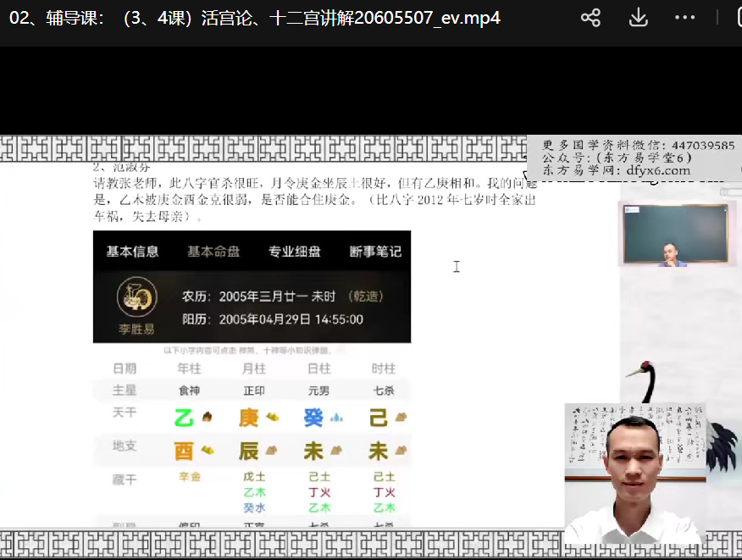Click the blue 癸 day stem character
The width and height of the screenshot is (742, 560).
point(313,418)
